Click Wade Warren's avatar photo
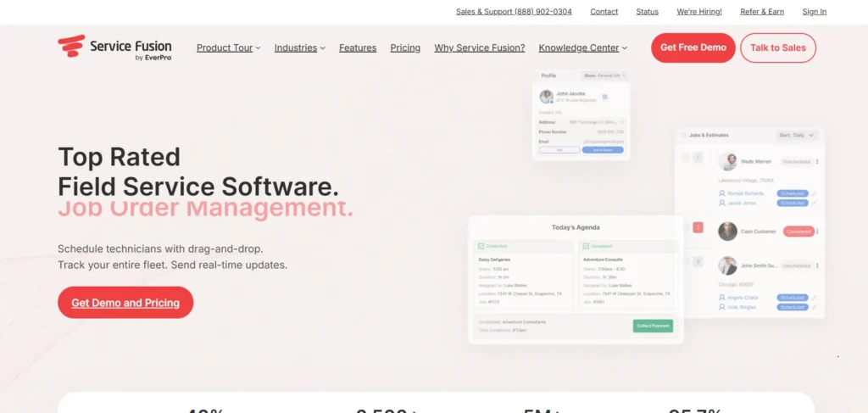The image size is (868, 413). coord(728,162)
